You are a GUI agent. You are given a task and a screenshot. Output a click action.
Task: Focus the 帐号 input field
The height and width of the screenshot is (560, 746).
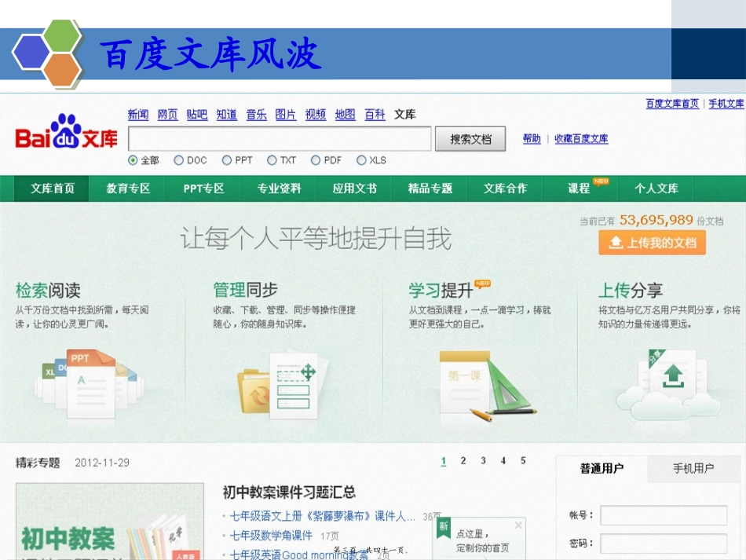(x=664, y=515)
